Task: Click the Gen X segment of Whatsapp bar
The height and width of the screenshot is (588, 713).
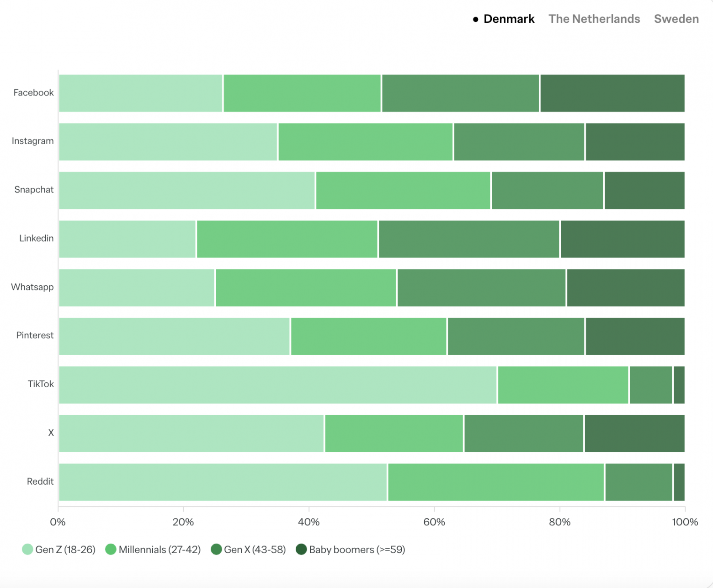Action: tap(482, 288)
